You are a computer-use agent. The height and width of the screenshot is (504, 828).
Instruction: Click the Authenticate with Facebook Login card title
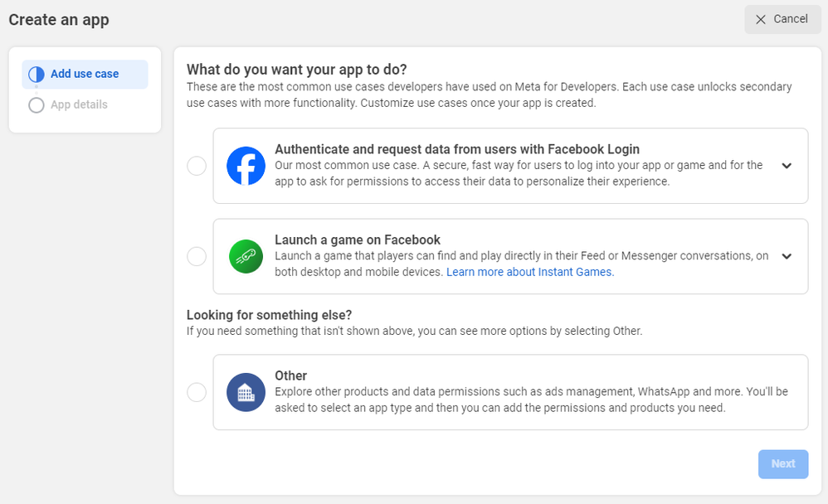[x=457, y=149]
